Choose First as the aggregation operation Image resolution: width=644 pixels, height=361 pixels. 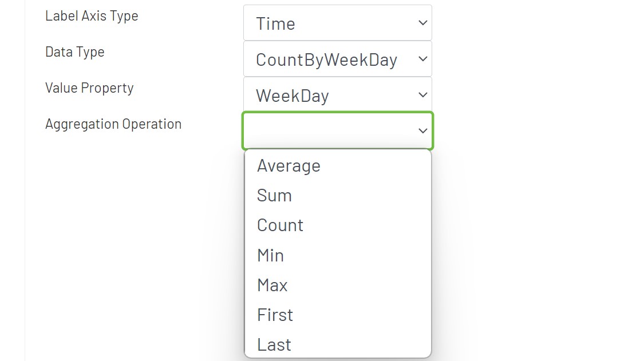(x=275, y=315)
